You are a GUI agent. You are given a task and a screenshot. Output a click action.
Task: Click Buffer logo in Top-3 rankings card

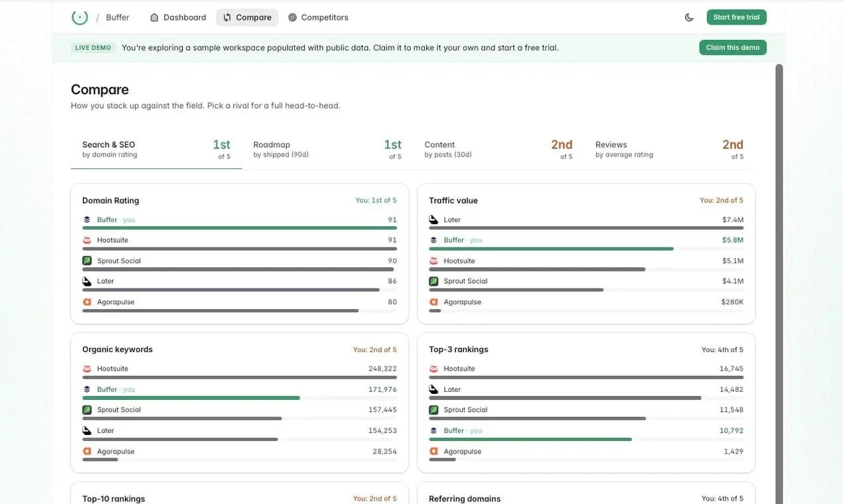433,430
